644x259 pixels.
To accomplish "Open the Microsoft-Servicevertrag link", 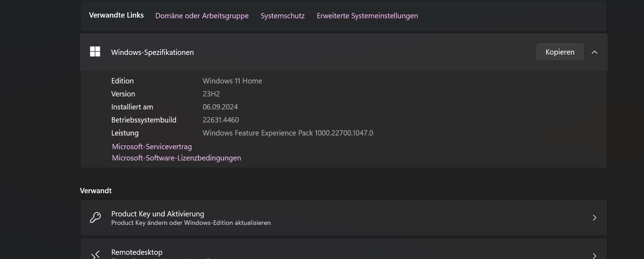I will coord(152,146).
